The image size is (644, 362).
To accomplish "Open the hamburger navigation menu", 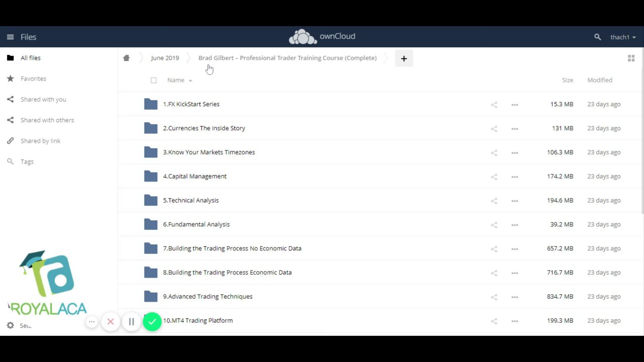I will (10, 37).
